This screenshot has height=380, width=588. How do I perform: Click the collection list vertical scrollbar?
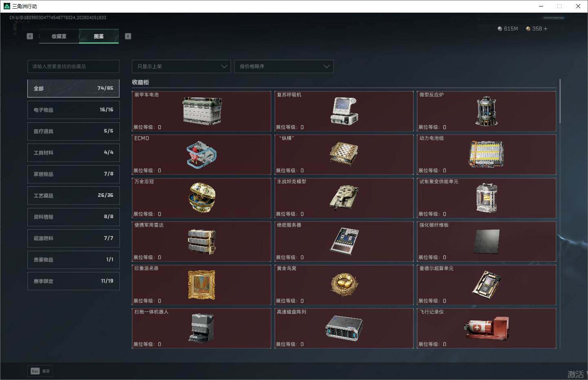click(x=560, y=101)
